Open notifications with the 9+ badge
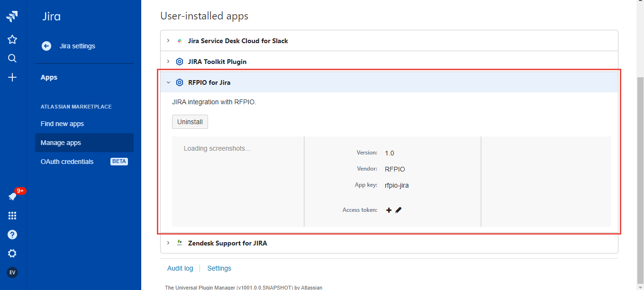 click(13, 197)
